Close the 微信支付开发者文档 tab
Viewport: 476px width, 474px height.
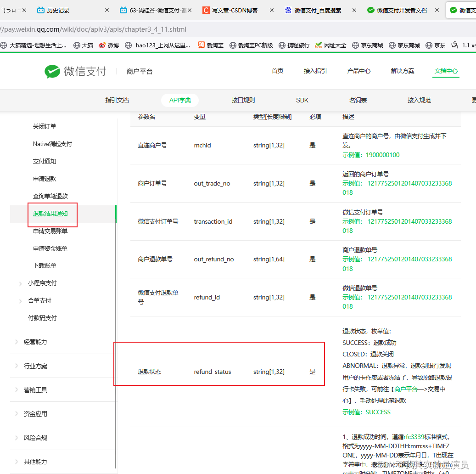click(x=437, y=10)
